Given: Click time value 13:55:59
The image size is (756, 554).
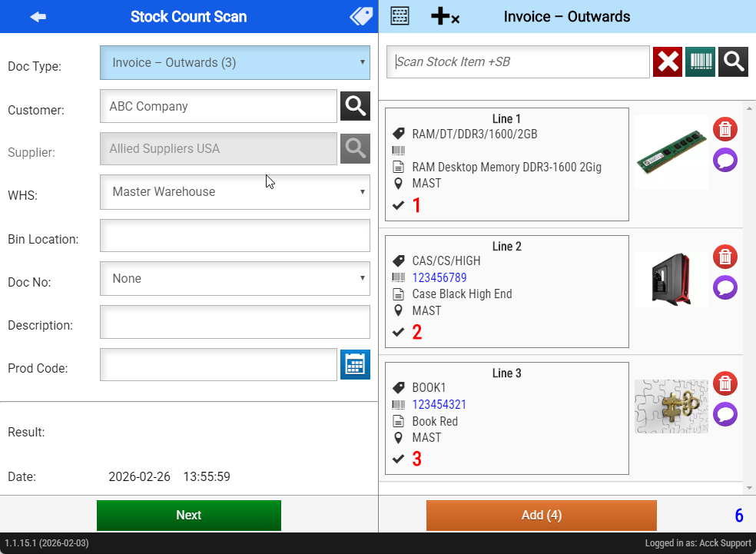Looking at the screenshot, I should pos(207,477).
